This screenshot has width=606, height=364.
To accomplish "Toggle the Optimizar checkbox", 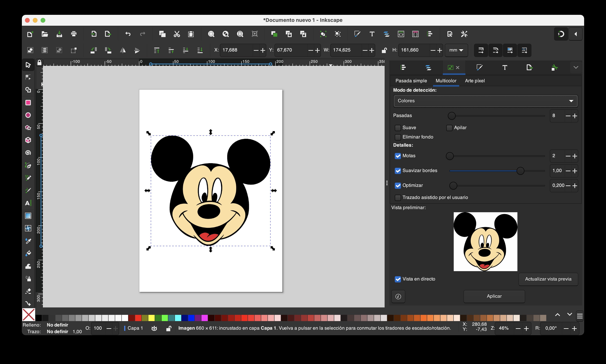I will tap(398, 186).
